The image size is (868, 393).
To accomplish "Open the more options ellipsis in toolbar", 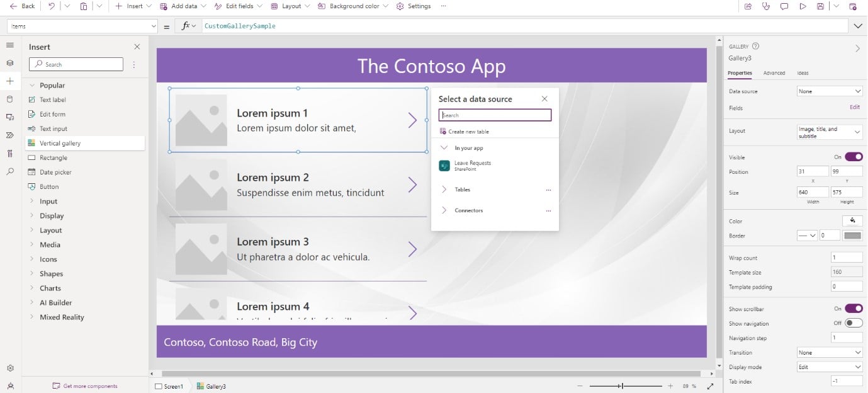I will (443, 6).
